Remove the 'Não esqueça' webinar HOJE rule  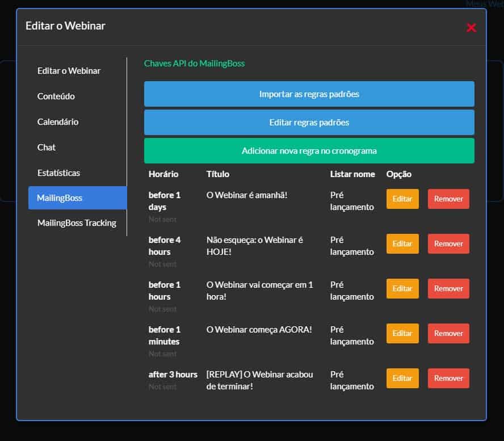tap(448, 244)
